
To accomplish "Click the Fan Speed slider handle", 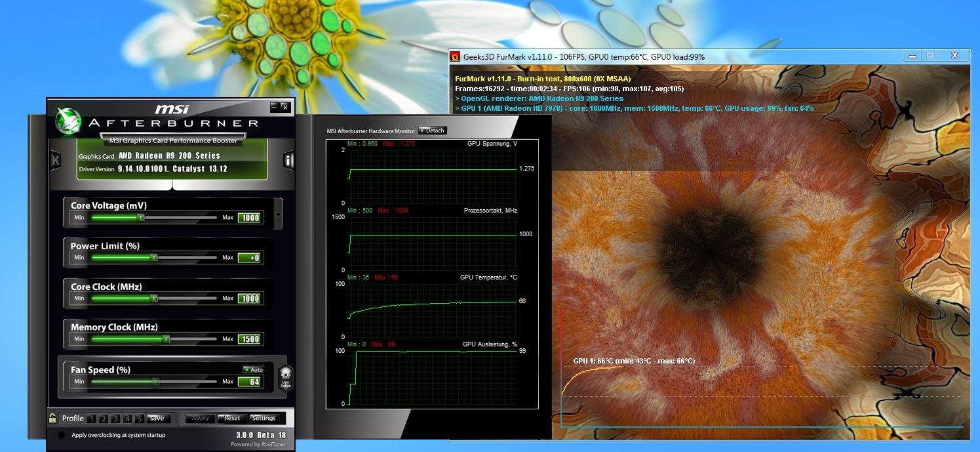I will (x=155, y=381).
